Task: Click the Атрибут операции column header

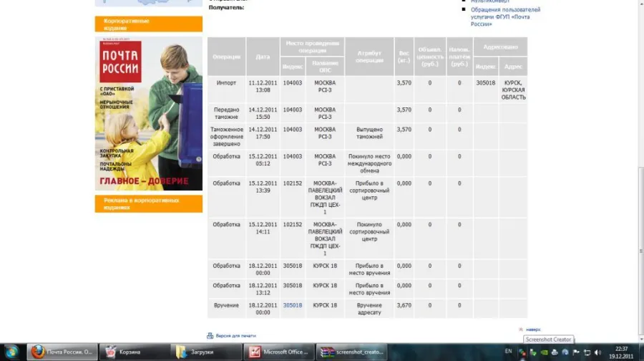Action: 369,57
